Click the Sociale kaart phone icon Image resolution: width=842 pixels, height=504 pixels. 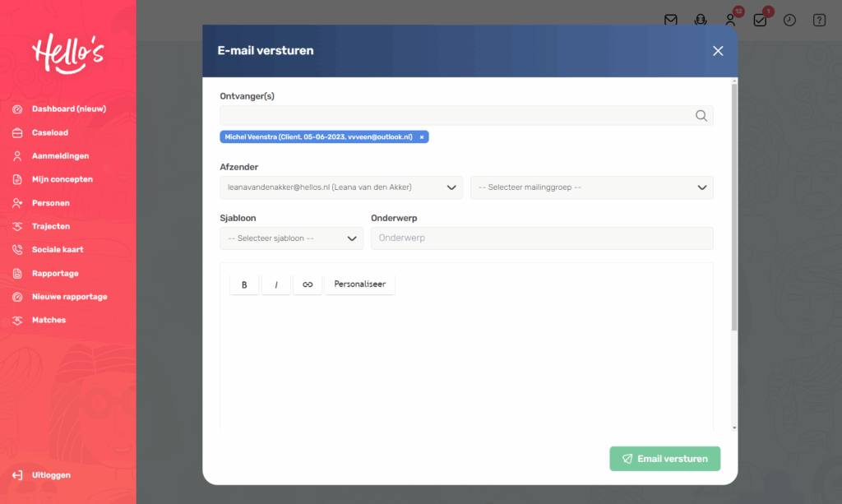(x=17, y=250)
